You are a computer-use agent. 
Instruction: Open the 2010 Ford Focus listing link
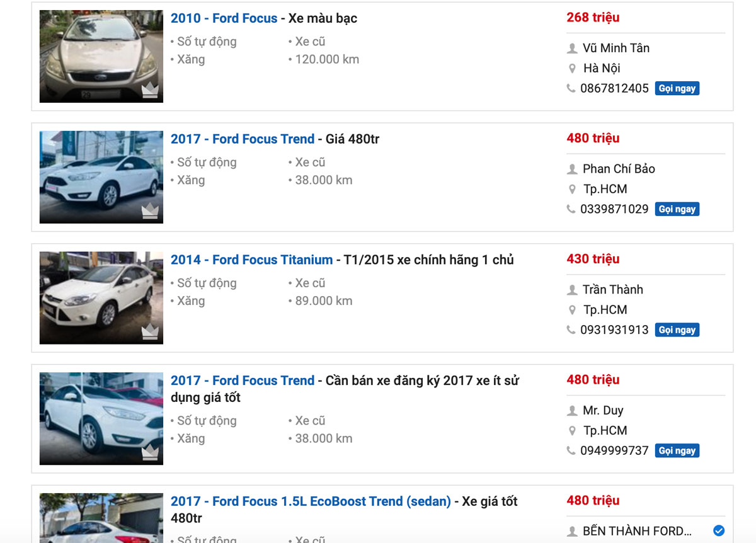tap(224, 18)
